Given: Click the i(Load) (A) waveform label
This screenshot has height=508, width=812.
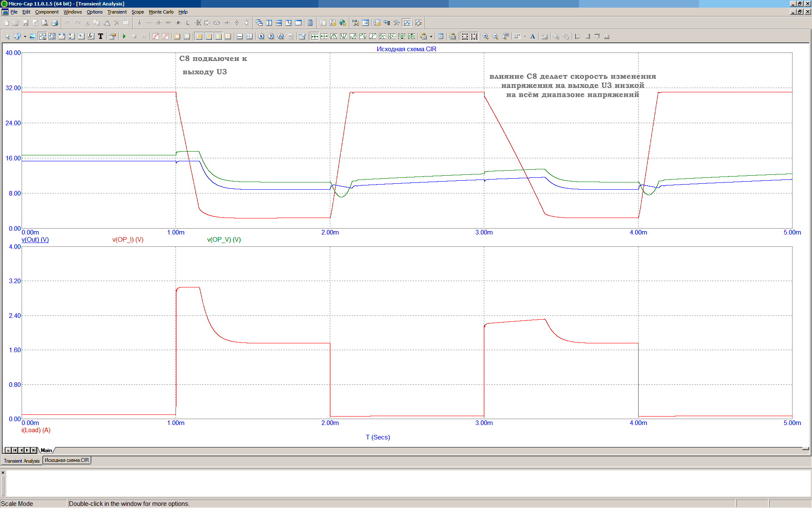Looking at the screenshot, I should (x=36, y=430).
